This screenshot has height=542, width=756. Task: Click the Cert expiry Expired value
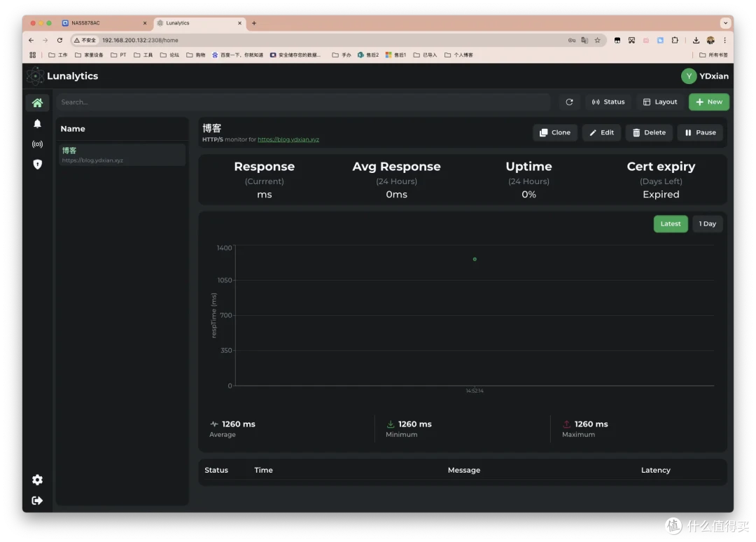coord(661,195)
